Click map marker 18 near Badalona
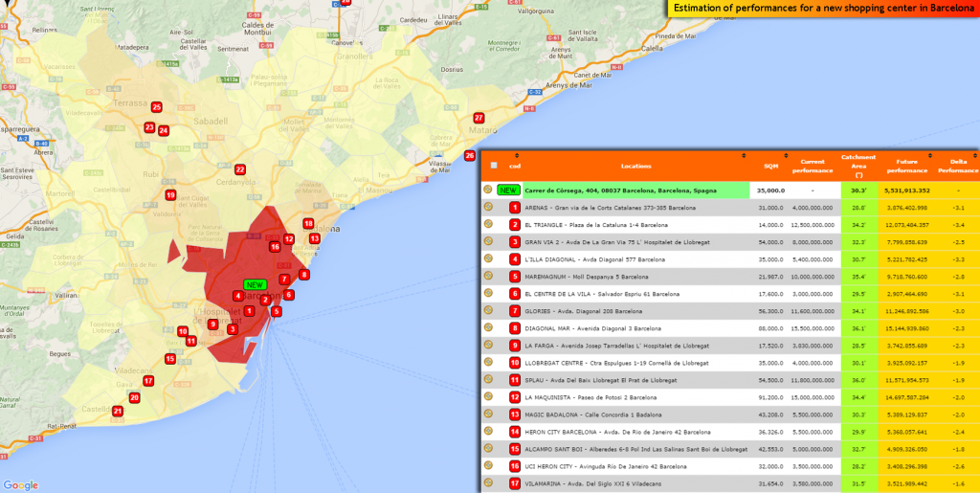The height and width of the screenshot is (493, 980). (308, 223)
